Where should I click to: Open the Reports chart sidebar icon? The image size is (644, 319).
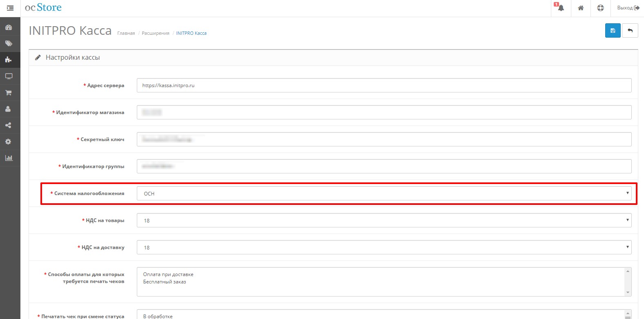click(x=9, y=158)
